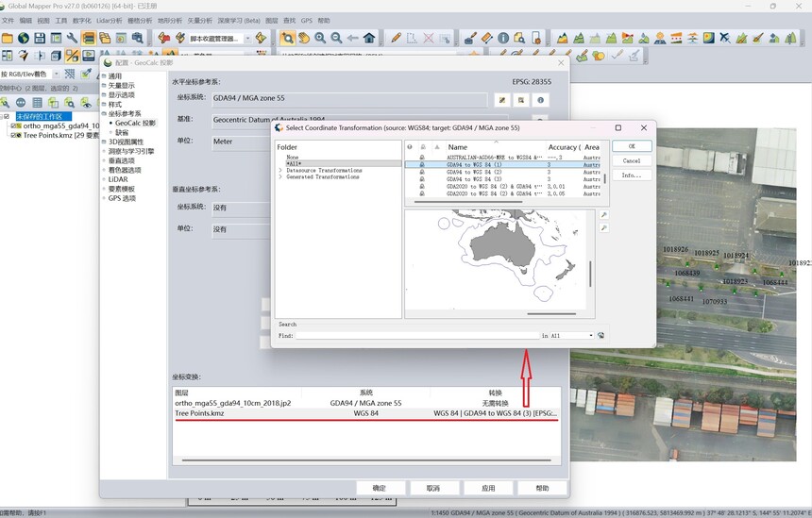This screenshot has height=518, width=812.
Task: Save workspace with the floppy disk icon
Action: point(40,38)
